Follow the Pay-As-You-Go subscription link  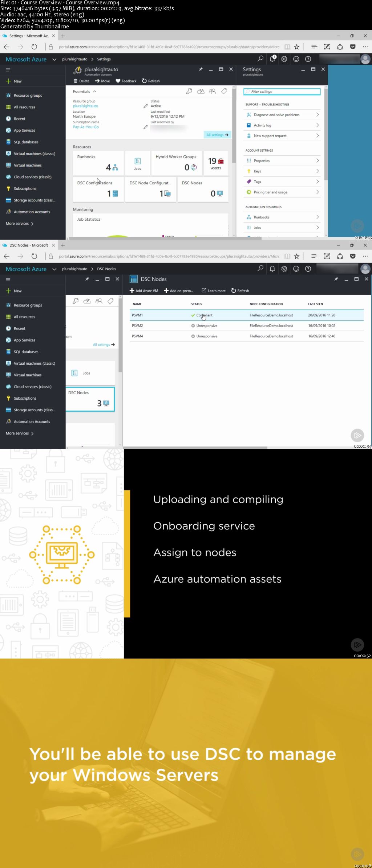click(86, 127)
